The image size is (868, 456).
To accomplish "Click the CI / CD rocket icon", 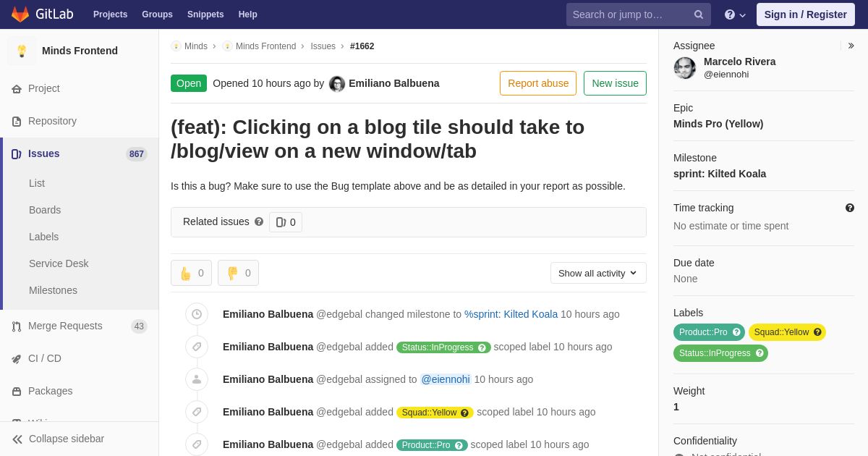I will [17, 359].
